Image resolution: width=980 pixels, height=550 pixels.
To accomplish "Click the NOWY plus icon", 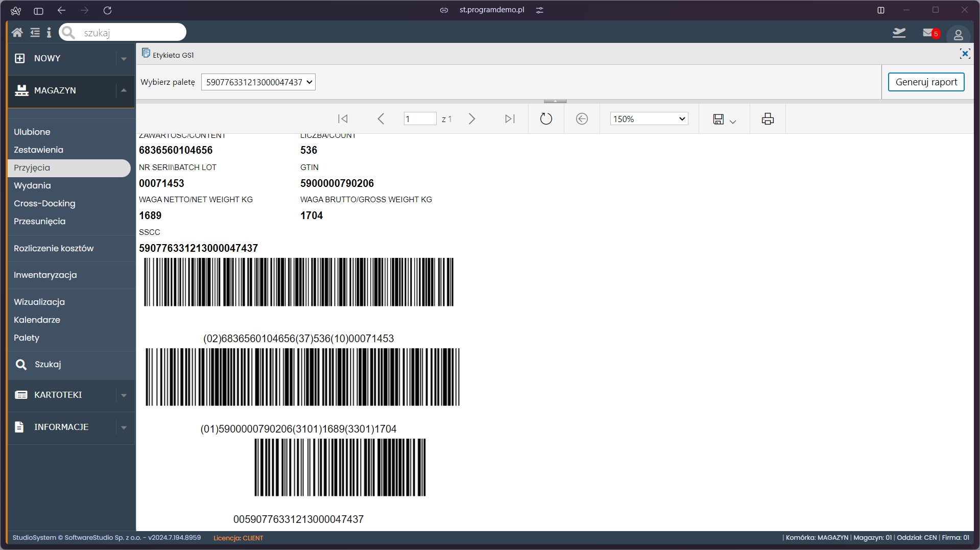I will click(x=20, y=58).
